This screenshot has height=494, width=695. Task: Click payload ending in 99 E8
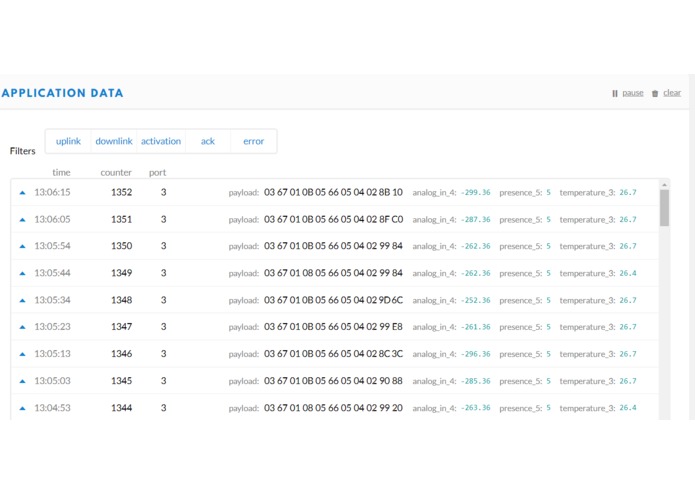coord(333,327)
